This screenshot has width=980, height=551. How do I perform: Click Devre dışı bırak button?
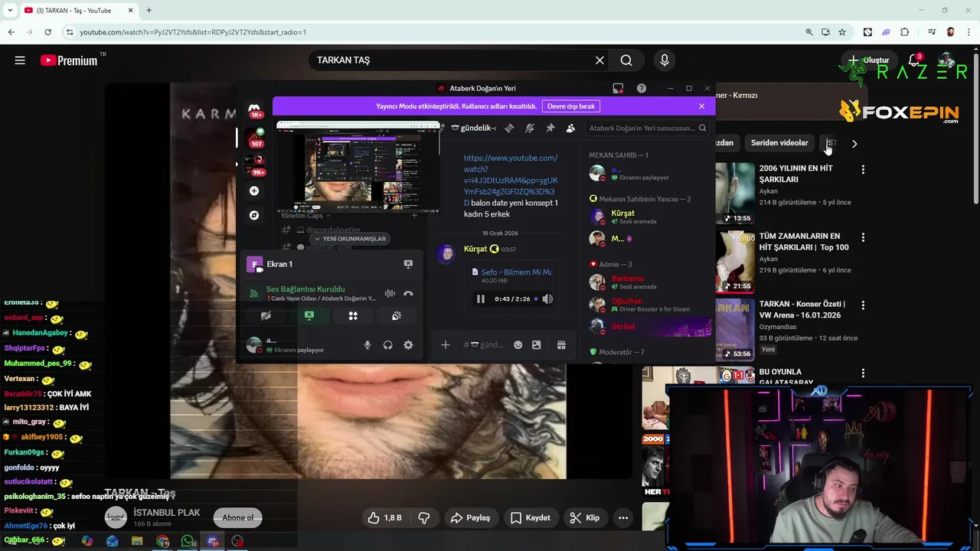(571, 106)
